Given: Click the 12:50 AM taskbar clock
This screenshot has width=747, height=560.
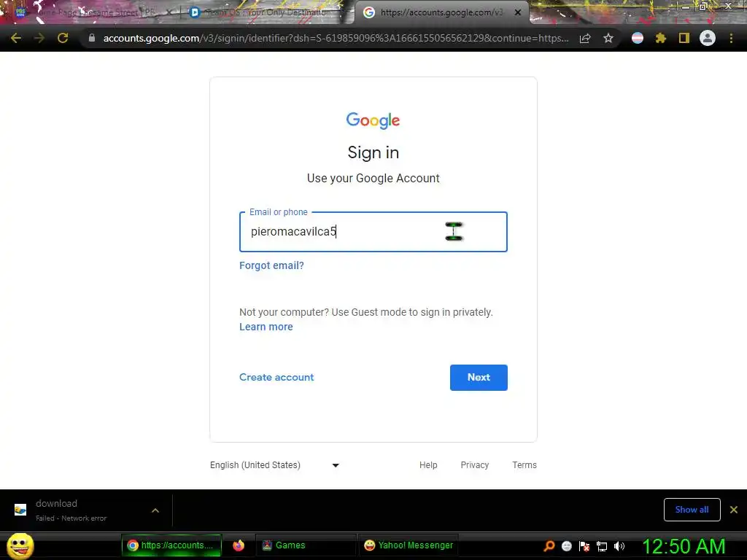Looking at the screenshot, I should click(684, 546).
